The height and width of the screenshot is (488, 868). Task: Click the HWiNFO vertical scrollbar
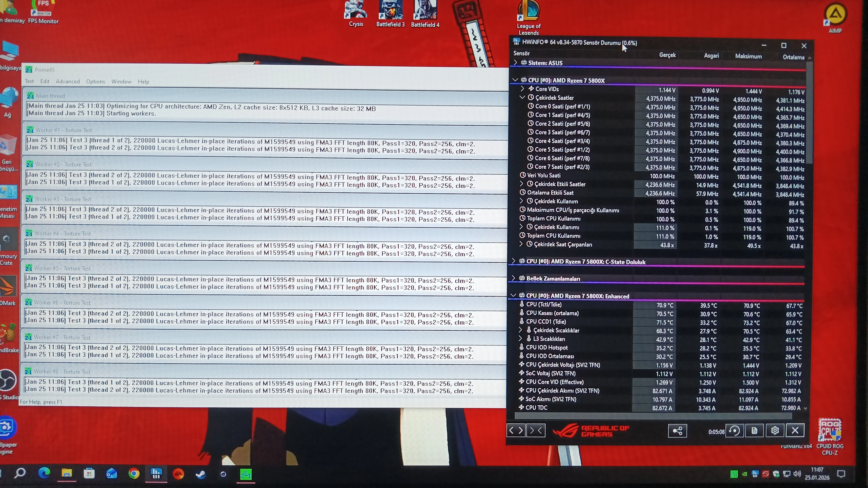pos(810,232)
